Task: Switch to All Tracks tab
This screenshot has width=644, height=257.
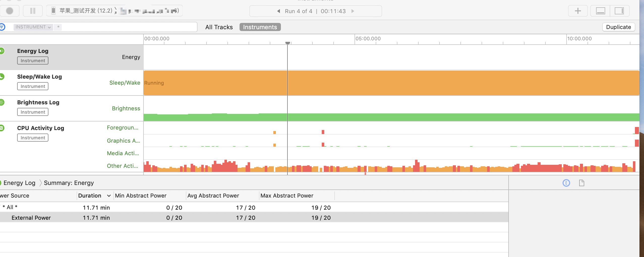Action: click(x=219, y=27)
